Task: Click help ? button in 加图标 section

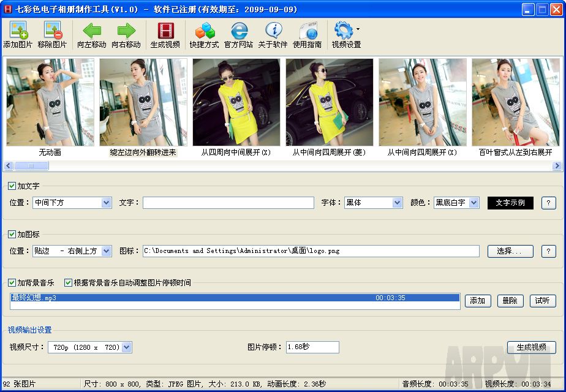Action: pyautogui.click(x=549, y=251)
